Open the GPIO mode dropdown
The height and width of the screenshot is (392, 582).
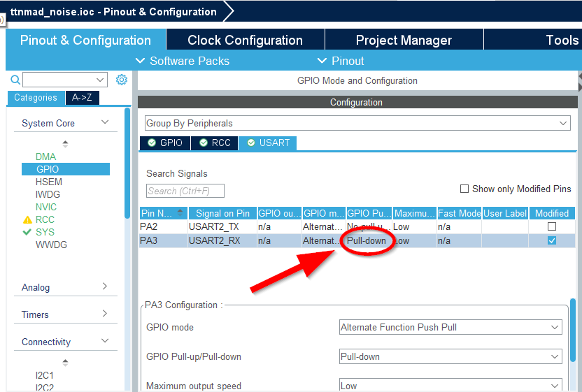click(450, 327)
